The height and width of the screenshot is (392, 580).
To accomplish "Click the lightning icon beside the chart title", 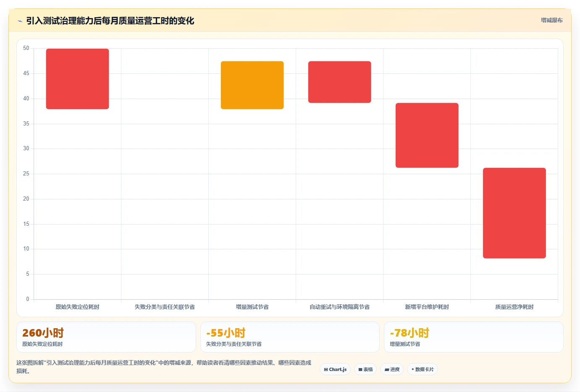I will pos(20,21).
